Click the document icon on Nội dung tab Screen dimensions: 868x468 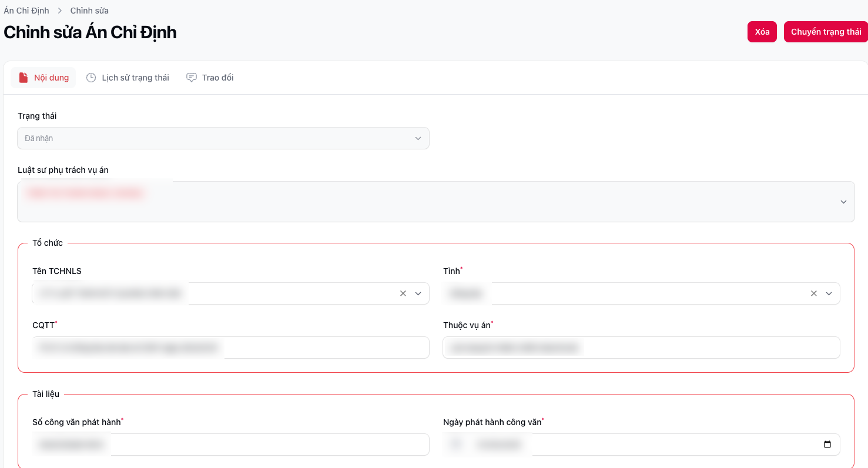[24, 78]
